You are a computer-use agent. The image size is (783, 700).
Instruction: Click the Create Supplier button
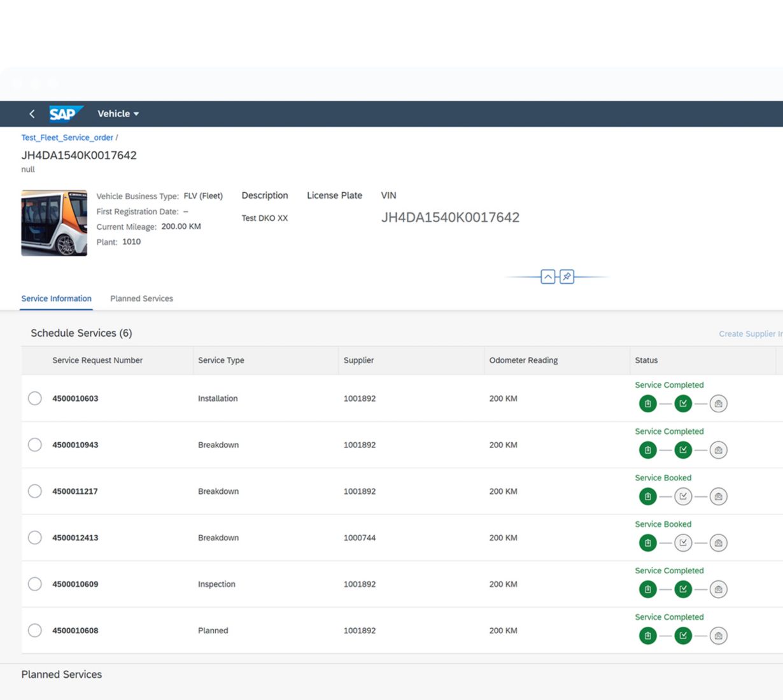pyautogui.click(x=750, y=334)
